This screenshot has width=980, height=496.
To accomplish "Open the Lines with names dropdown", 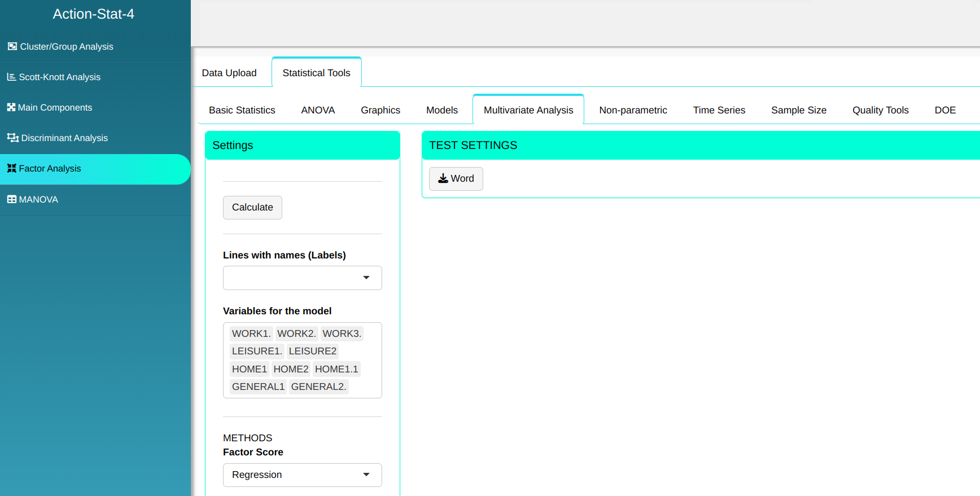I will click(302, 278).
